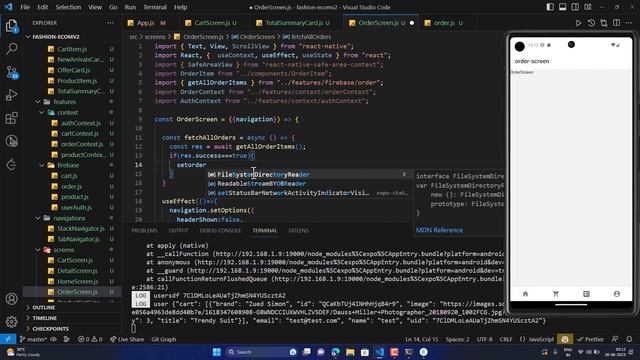Open File Explorer from the taskbar
640x360 pixels.
350,352
